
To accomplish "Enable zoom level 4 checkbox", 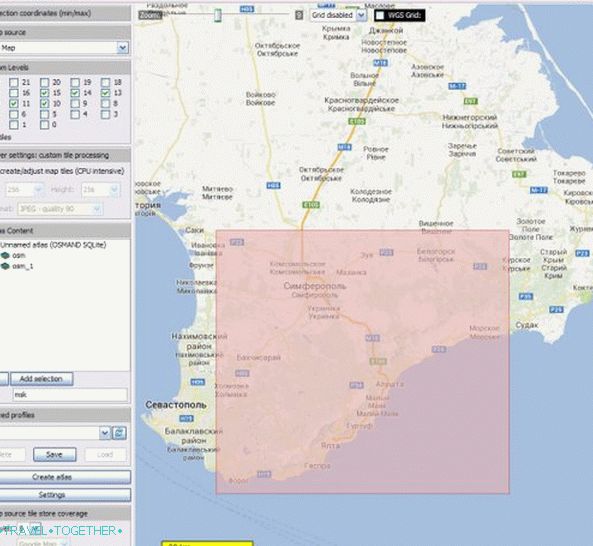I will (x=75, y=114).
